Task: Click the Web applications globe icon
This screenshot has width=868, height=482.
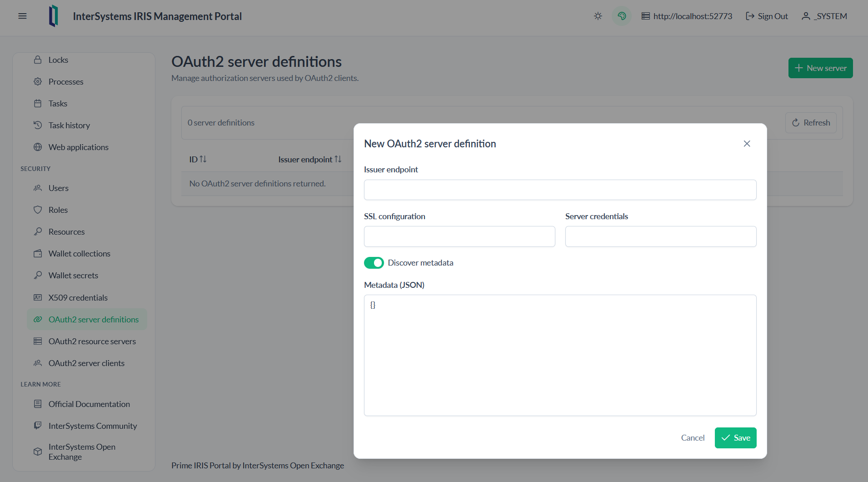Action: [x=38, y=147]
